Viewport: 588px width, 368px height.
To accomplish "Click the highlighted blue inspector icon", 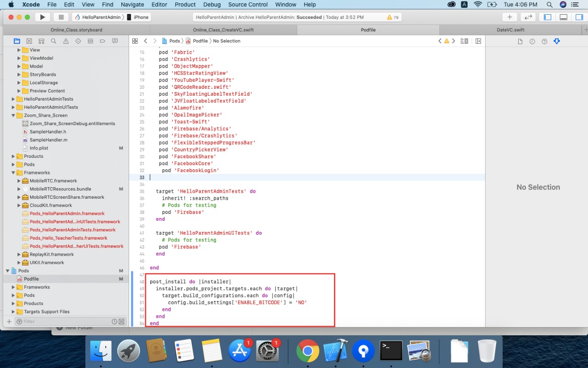I will 557,41.
